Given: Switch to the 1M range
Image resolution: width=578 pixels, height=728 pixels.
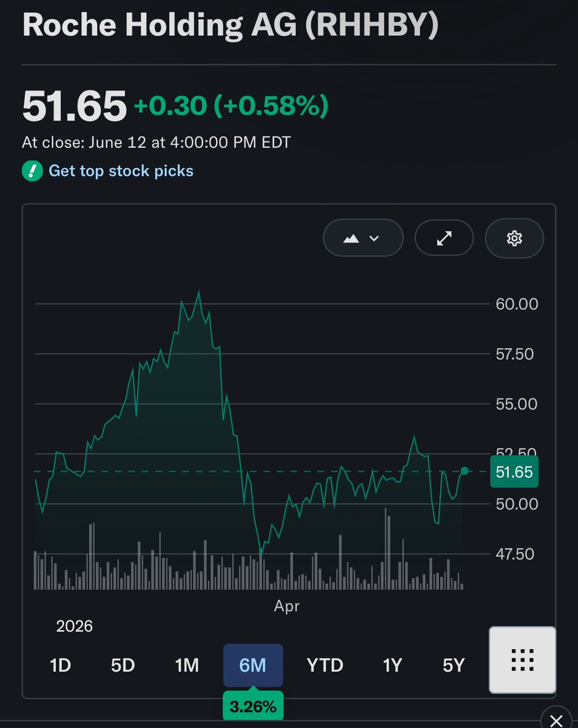Looking at the screenshot, I should coord(187,666).
